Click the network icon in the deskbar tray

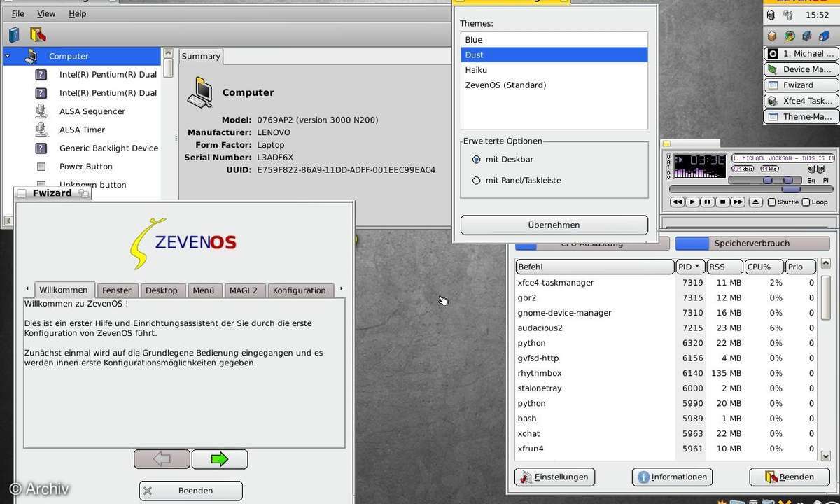click(x=789, y=15)
